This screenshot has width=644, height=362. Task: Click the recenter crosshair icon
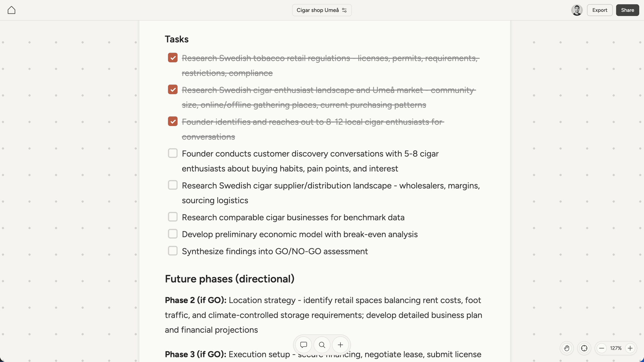(x=584, y=348)
